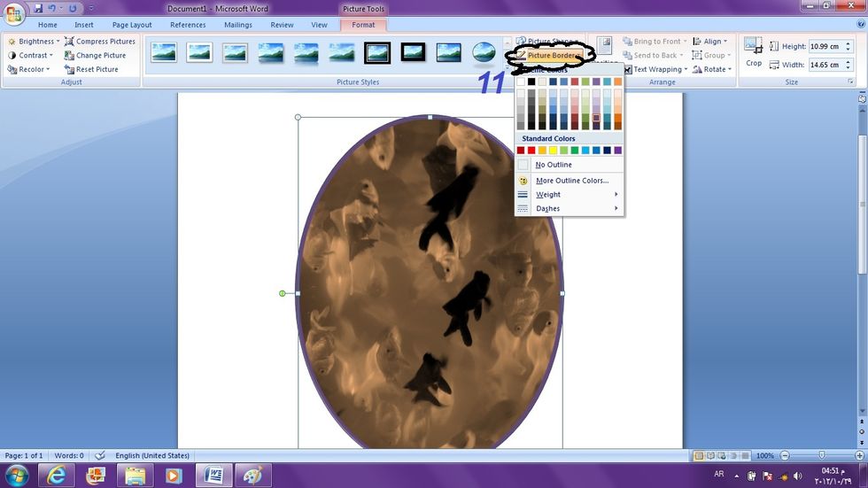Viewport: 868px width, 488px height.
Task: Select Change Picture option
Action: [x=95, y=55]
